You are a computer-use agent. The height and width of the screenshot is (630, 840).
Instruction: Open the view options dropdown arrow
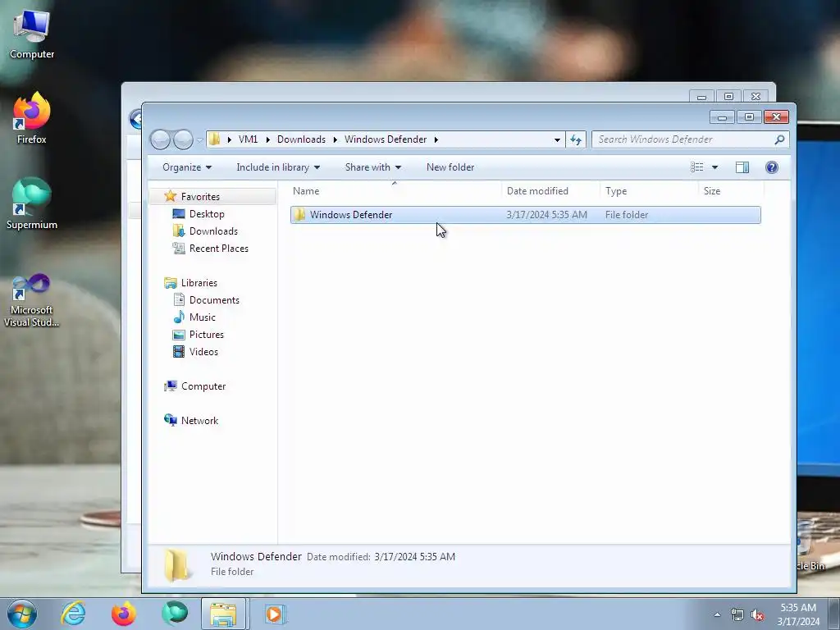pos(714,167)
